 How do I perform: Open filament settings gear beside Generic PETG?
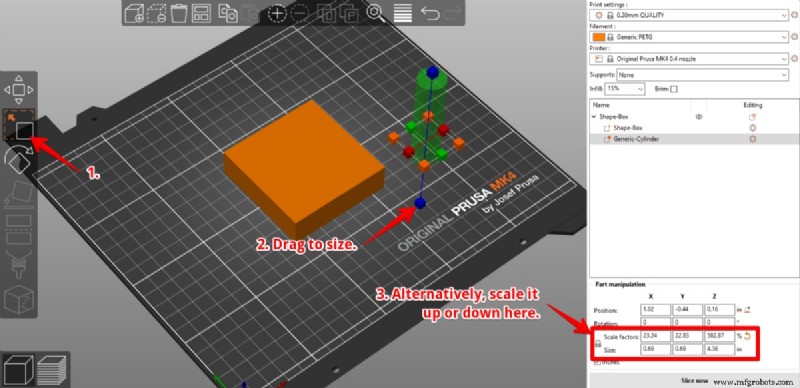point(794,37)
